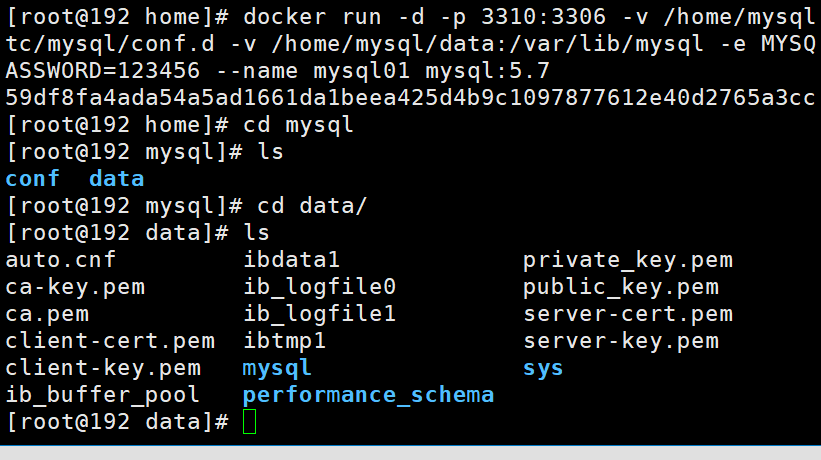Click the 'client-key.pem' file entry
Viewport: 821px width, 460px height.
[103, 368]
